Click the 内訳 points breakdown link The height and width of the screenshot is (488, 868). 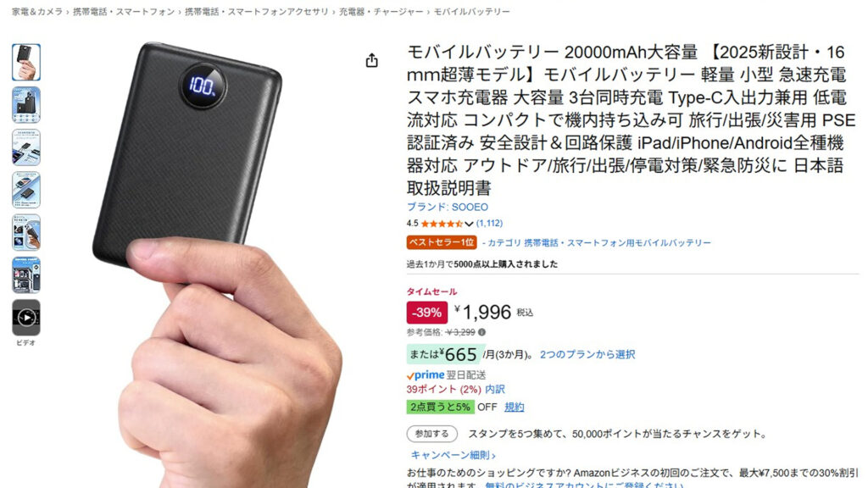pyautogui.click(x=495, y=390)
